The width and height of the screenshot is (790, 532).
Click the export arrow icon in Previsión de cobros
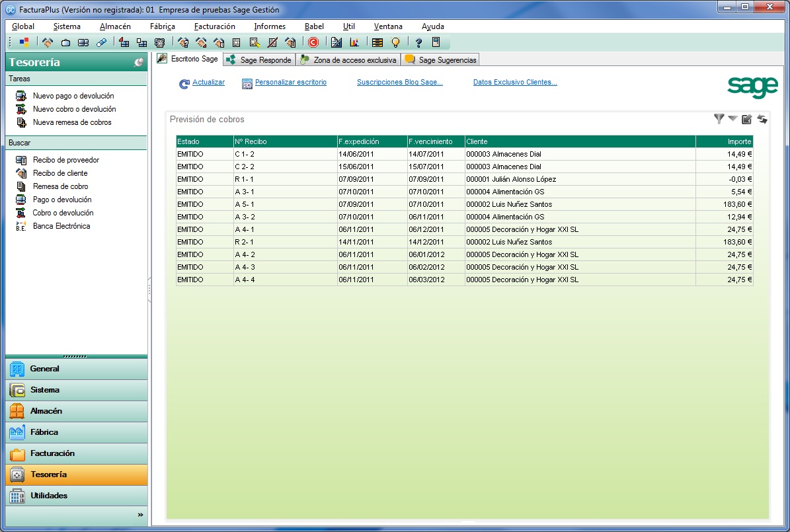coord(746,120)
